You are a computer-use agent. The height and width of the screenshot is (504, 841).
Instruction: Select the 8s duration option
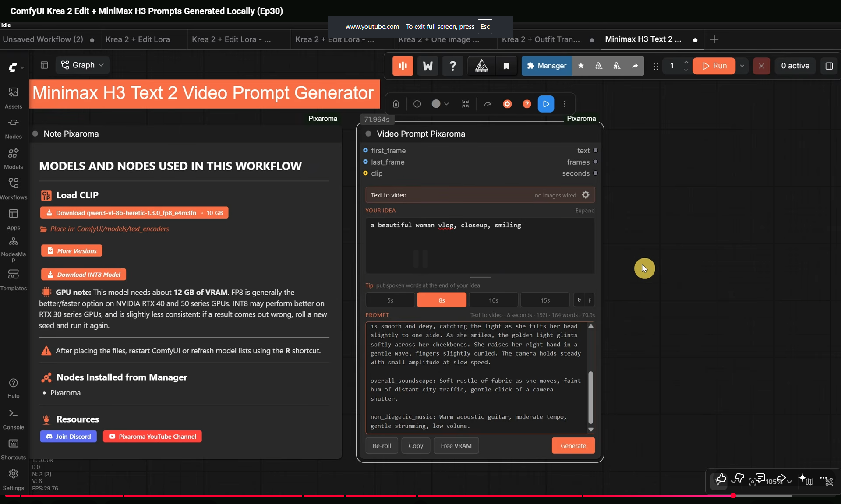pos(442,300)
